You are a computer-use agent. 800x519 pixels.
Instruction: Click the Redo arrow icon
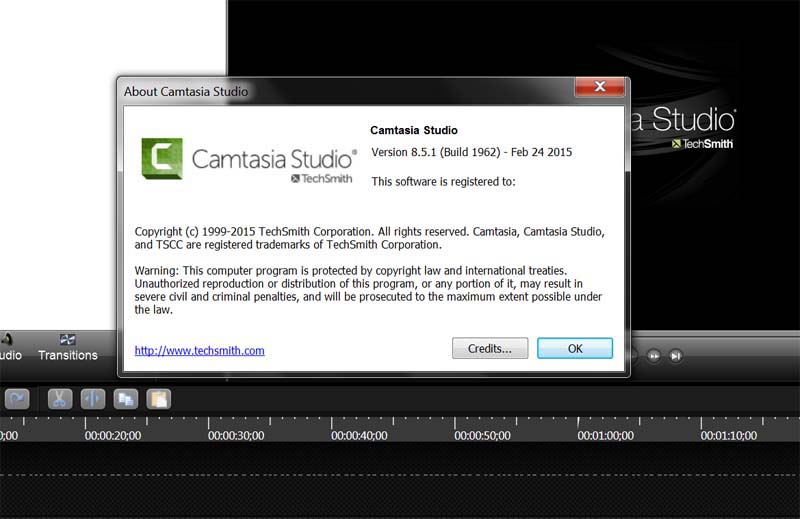coord(17,398)
